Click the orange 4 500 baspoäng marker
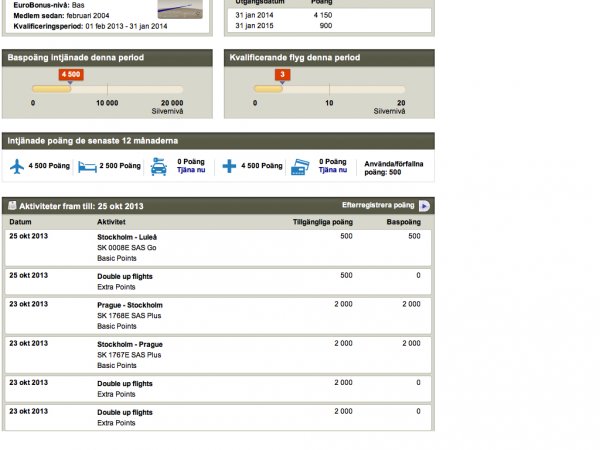This screenshot has height=450, width=600. pos(71,75)
